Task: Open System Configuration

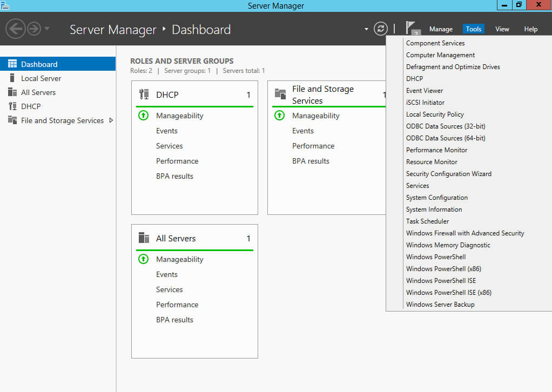Action: (436, 198)
